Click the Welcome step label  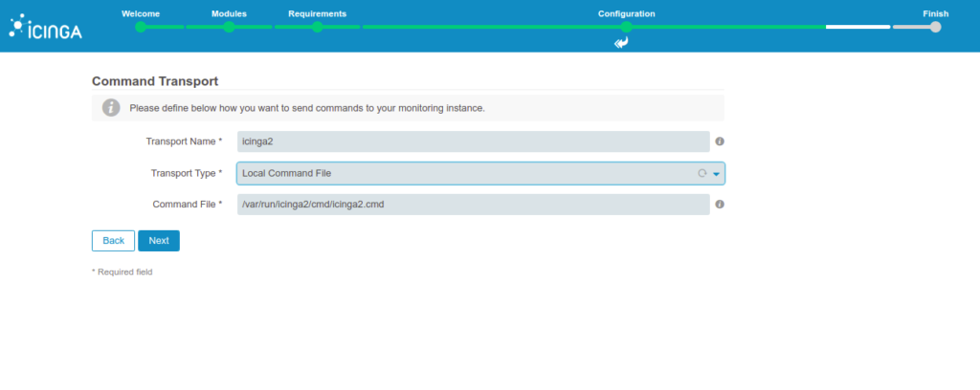(x=141, y=13)
